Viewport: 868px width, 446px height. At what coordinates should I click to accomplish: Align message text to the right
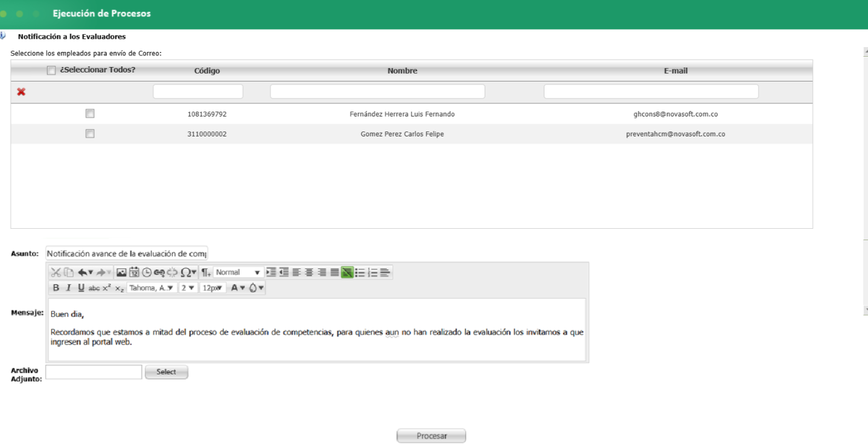tap(322, 272)
